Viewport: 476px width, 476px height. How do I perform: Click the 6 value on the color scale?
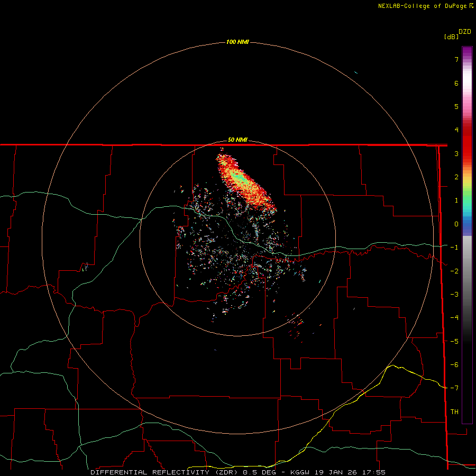click(x=456, y=83)
